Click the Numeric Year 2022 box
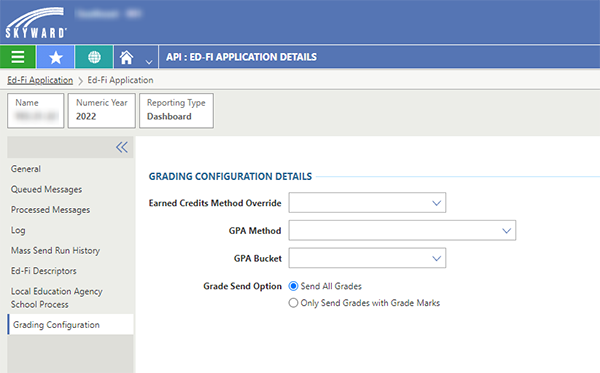This screenshot has width=600, height=373. pyautogui.click(x=101, y=111)
